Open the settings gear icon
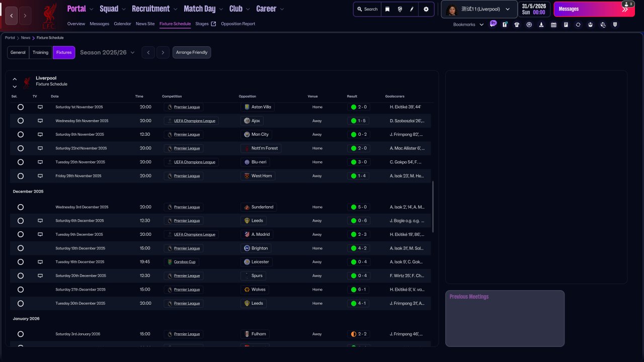 click(x=426, y=9)
